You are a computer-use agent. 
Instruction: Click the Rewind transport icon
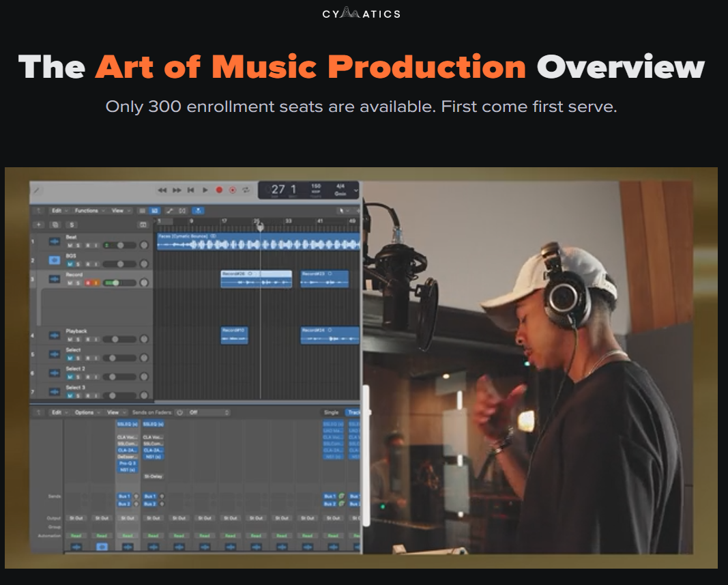pyautogui.click(x=162, y=189)
